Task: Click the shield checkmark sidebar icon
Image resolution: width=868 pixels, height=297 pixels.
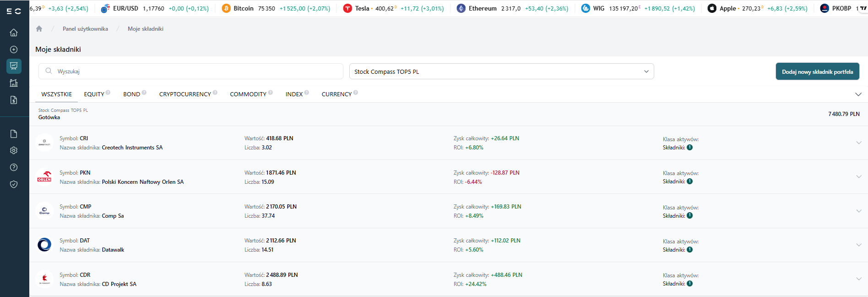Action: coord(14,184)
